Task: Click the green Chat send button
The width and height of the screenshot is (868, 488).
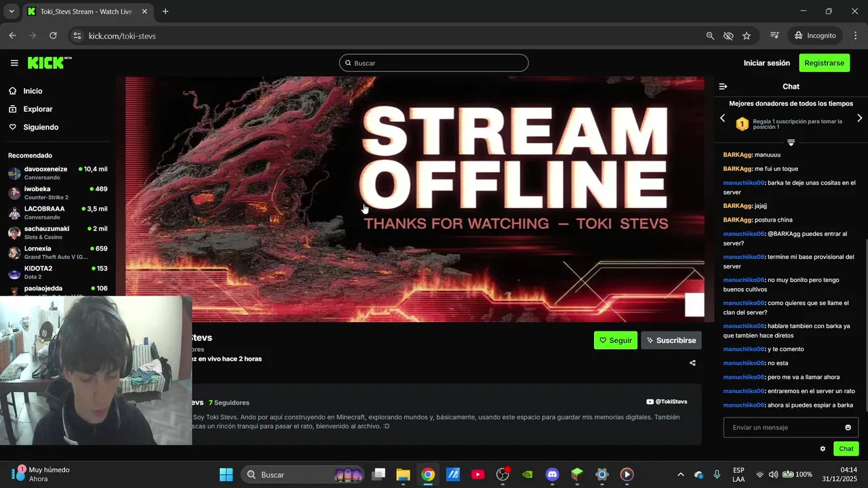Action: click(846, 449)
